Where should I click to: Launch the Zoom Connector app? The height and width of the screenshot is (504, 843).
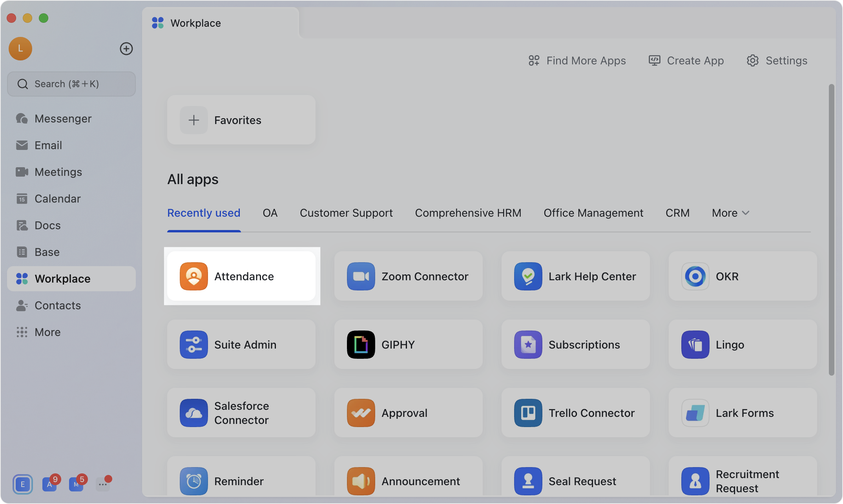[408, 276]
